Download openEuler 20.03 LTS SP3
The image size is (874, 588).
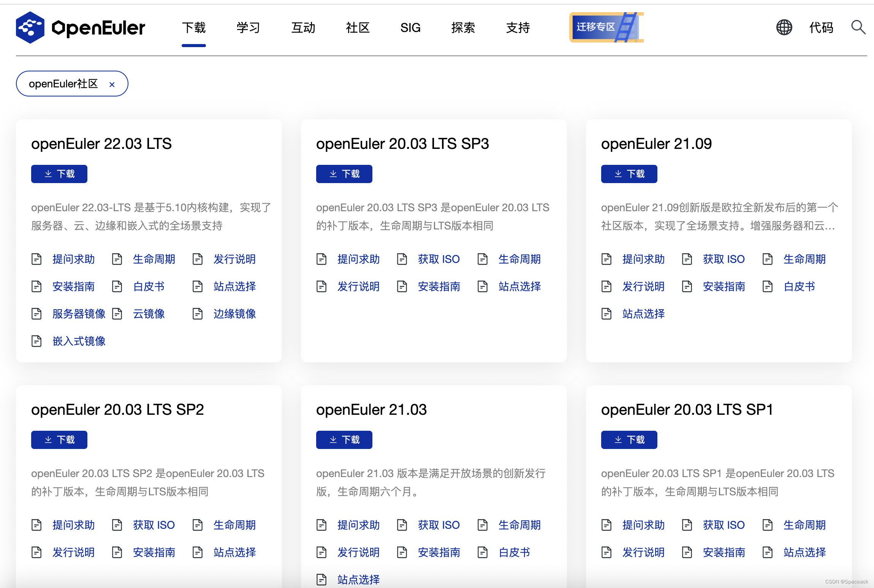coord(344,174)
